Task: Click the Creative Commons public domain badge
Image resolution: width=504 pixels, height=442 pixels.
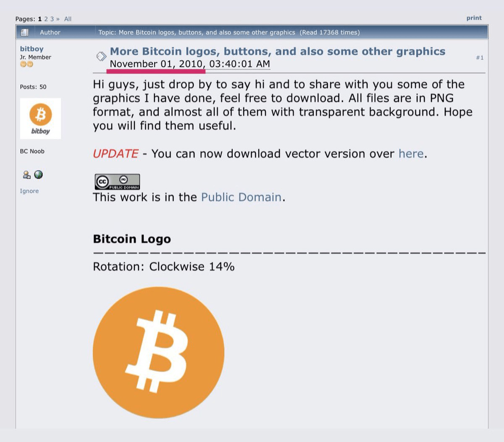Action: click(117, 182)
